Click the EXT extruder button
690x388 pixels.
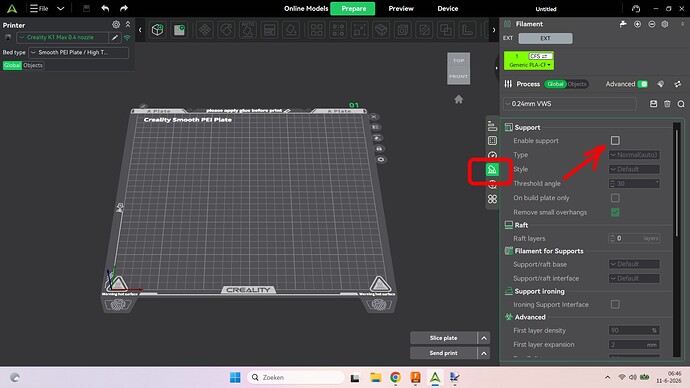pyautogui.click(x=545, y=38)
